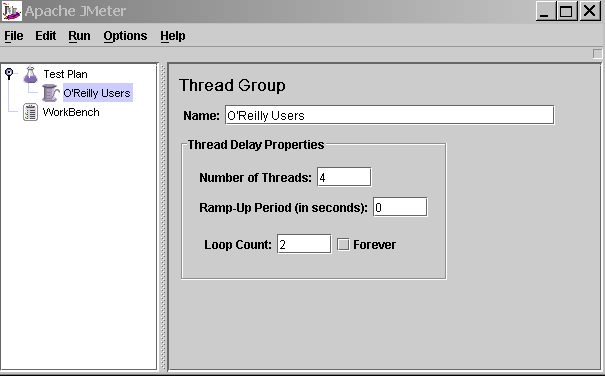Click the Forever label text

[374, 245]
